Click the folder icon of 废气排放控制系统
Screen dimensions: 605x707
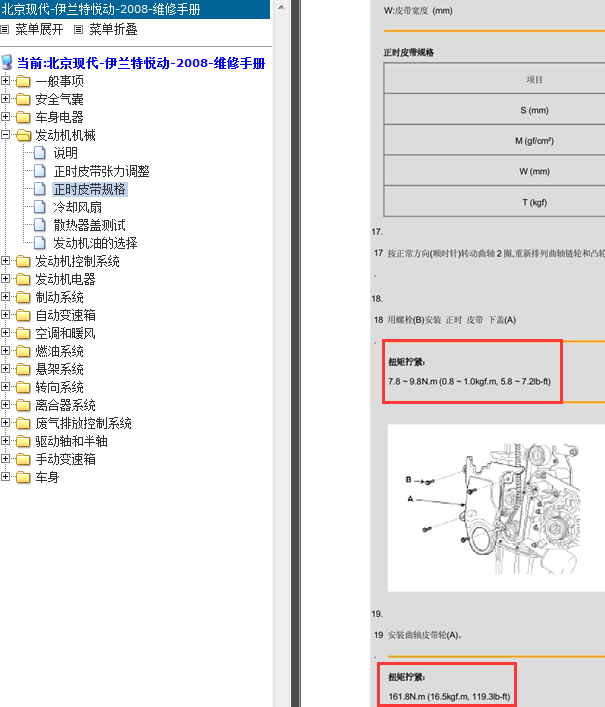coord(23,423)
